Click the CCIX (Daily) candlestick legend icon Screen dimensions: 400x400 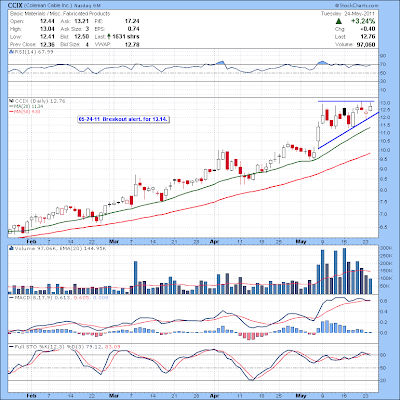tap(11, 101)
